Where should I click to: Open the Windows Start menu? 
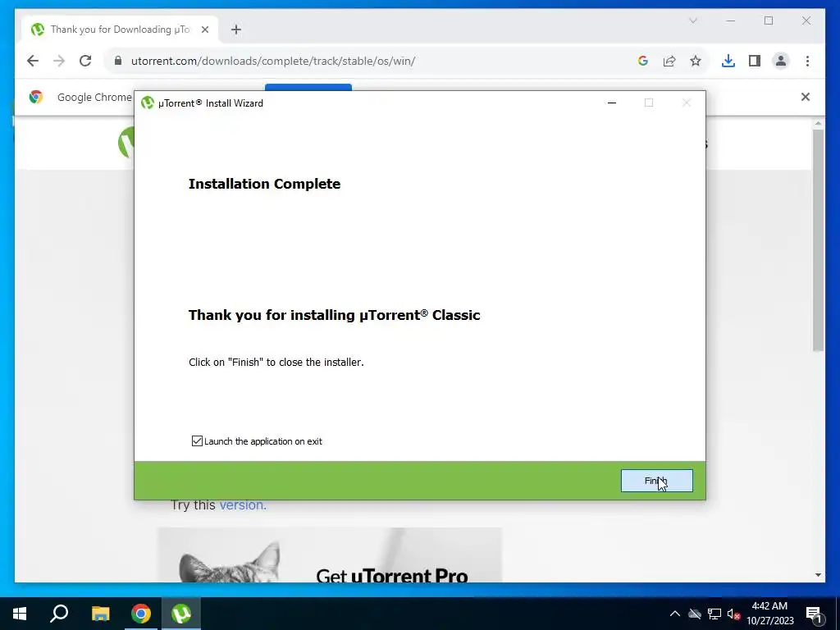(20, 614)
